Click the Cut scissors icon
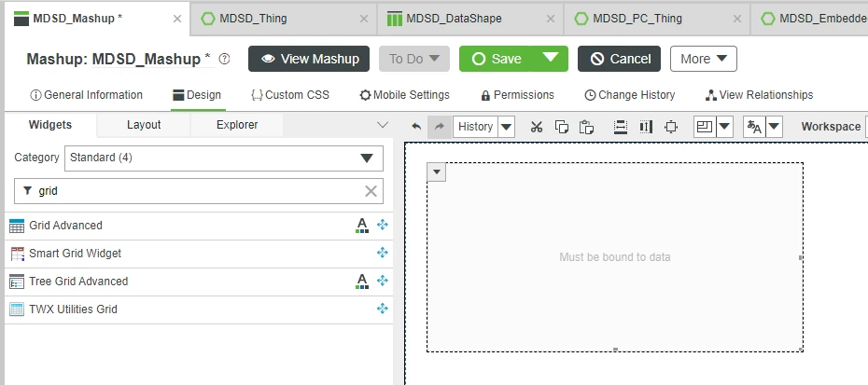Viewport: 868px width, 385px height. tap(536, 127)
